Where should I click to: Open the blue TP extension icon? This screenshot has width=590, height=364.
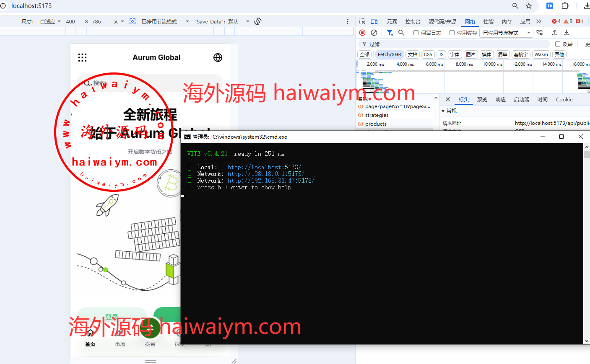click(x=550, y=6)
